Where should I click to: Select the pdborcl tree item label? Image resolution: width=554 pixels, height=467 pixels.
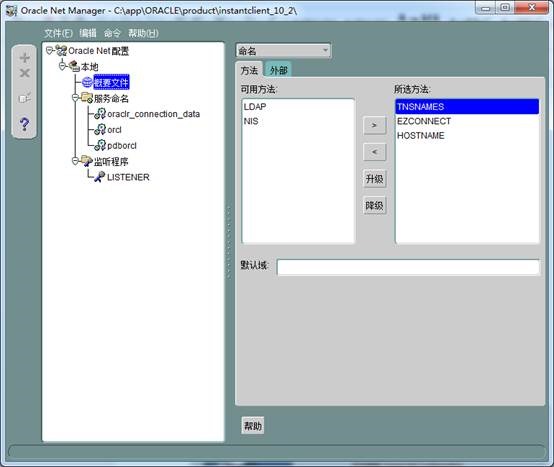coord(122,146)
